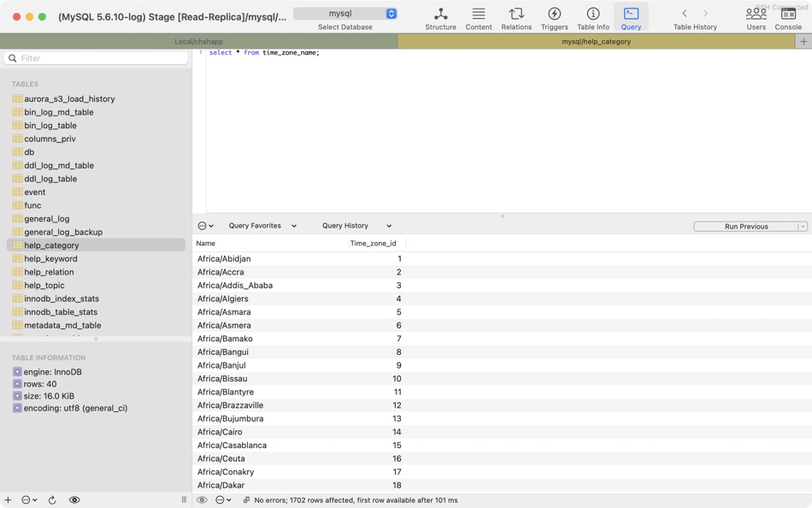The height and width of the screenshot is (508, 812).
Task: Open the Structure view
Action: pos(440,19)
